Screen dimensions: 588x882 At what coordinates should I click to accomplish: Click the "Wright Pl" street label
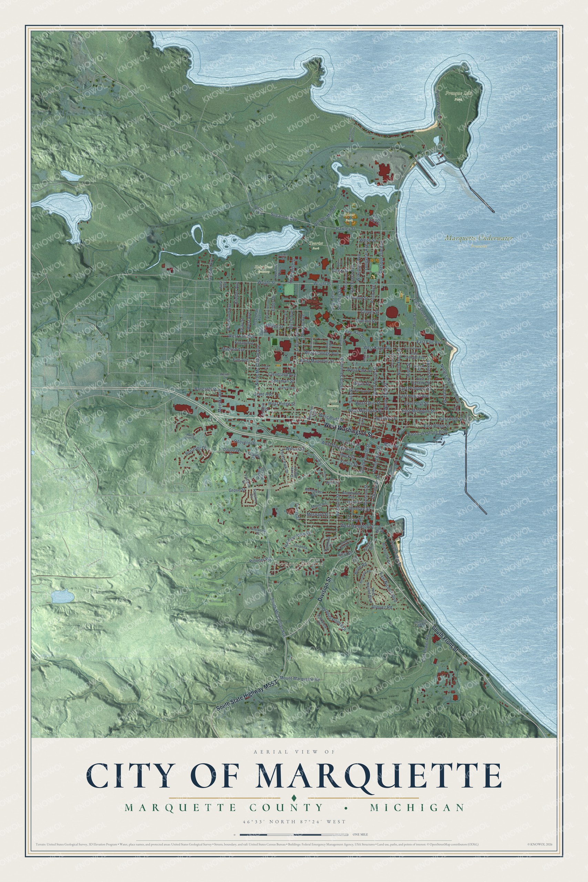[322, 284]
